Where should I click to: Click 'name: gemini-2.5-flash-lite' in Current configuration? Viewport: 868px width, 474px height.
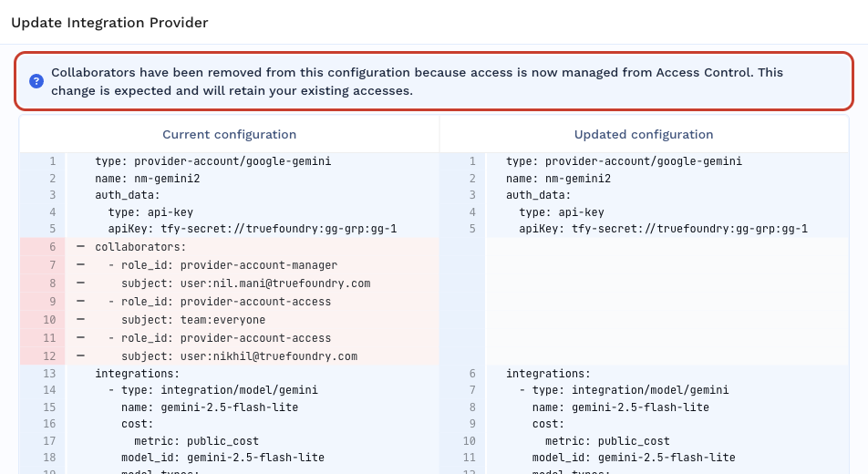210,407
